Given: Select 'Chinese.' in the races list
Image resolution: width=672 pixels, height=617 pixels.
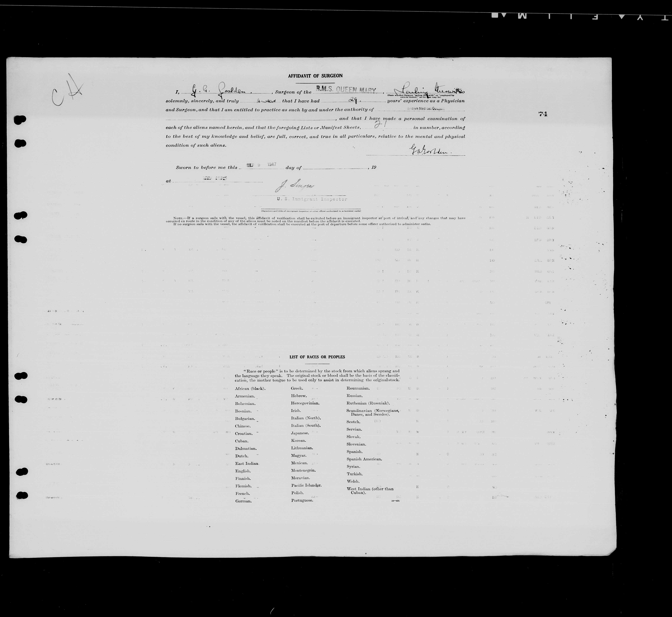Looking at the screenshot, I should click(x=243, y=426).
